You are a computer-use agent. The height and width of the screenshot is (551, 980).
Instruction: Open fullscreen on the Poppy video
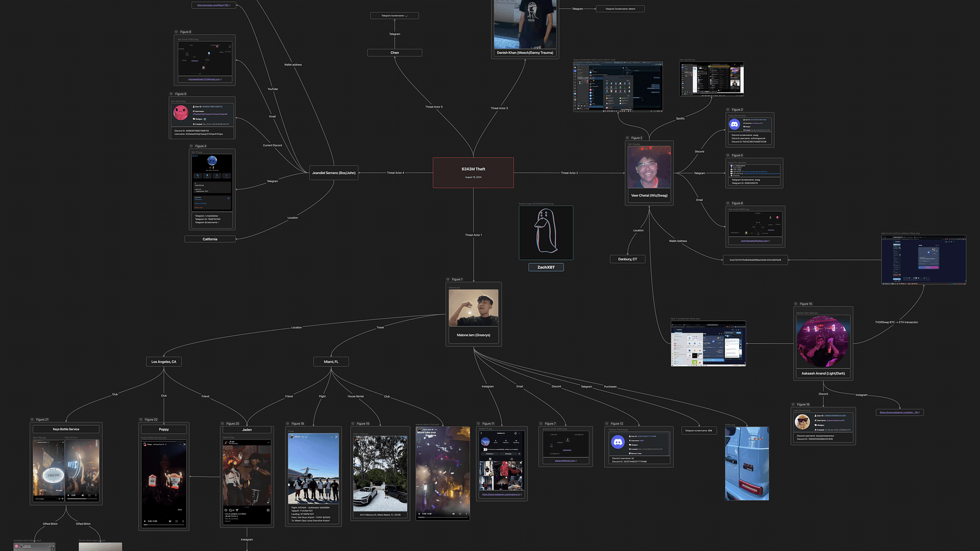click(177, 521)
